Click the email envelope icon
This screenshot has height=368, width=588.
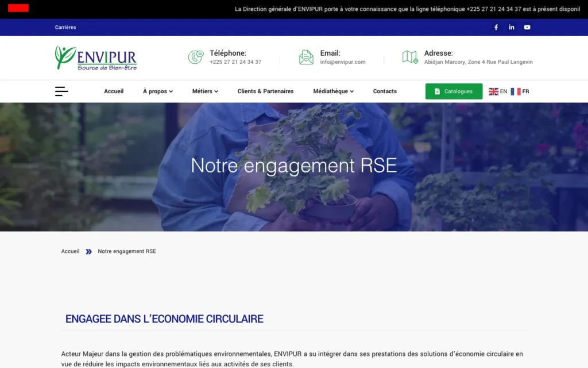click(306, 57)
